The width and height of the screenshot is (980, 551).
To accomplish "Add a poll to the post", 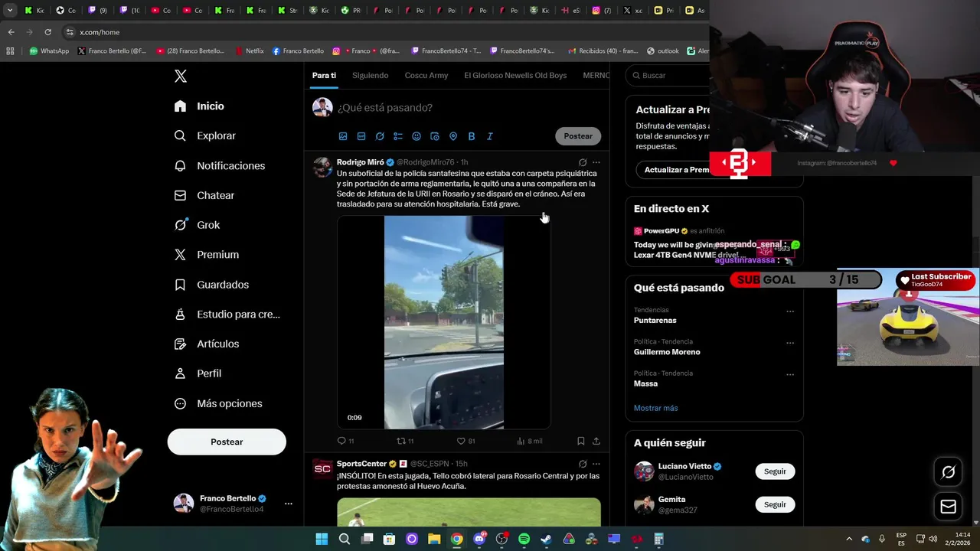I will 398,136.
